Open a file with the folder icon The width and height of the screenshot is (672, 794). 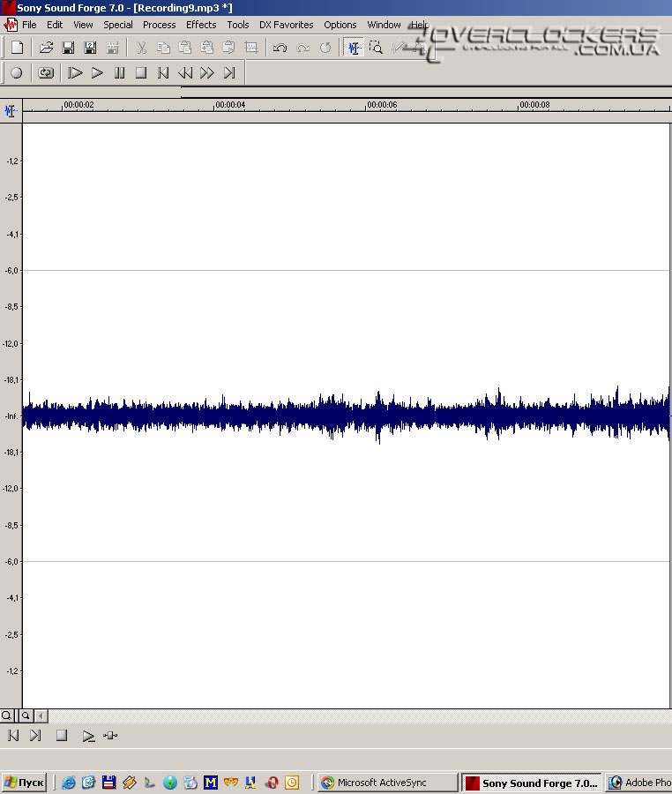tap(46, 48)
